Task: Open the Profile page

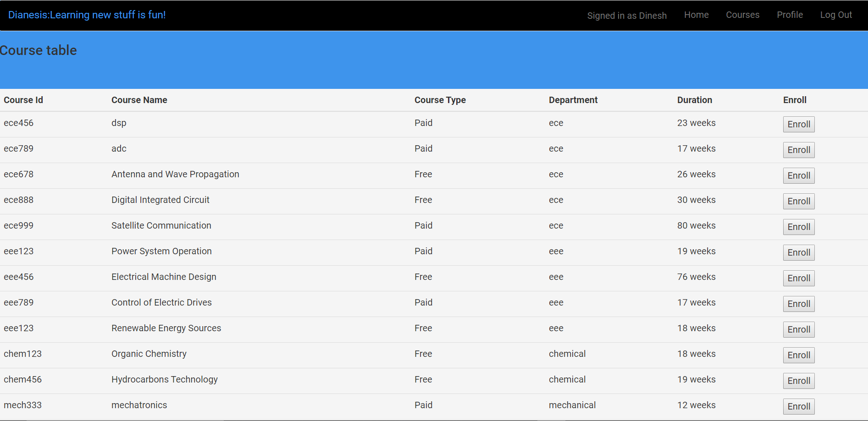Action: tap(790, 15)
